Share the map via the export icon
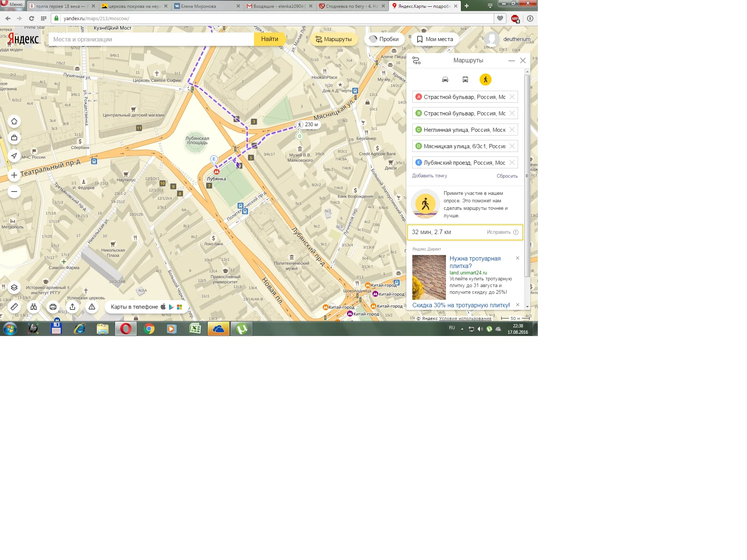Screen dimensions: 747x560 [72, 307]
